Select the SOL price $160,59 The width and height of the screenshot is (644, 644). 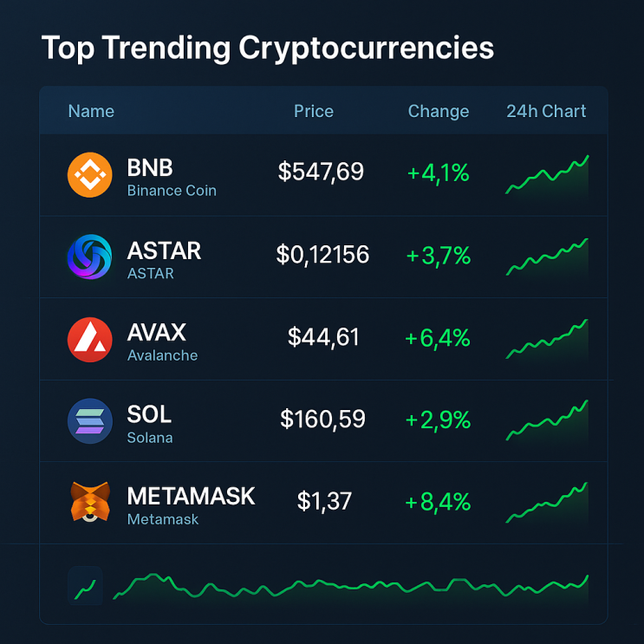322,420
